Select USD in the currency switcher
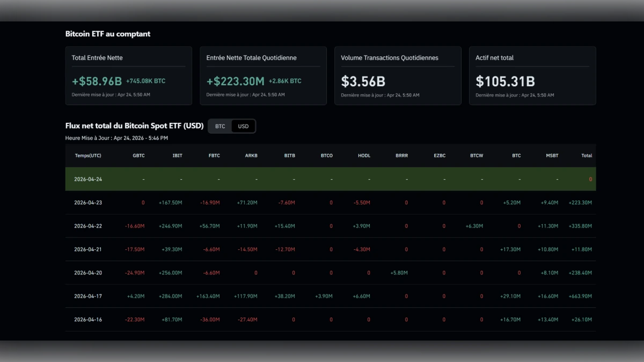Image resolution: width=644 pixels, height=362 pixels. point(243,126)
